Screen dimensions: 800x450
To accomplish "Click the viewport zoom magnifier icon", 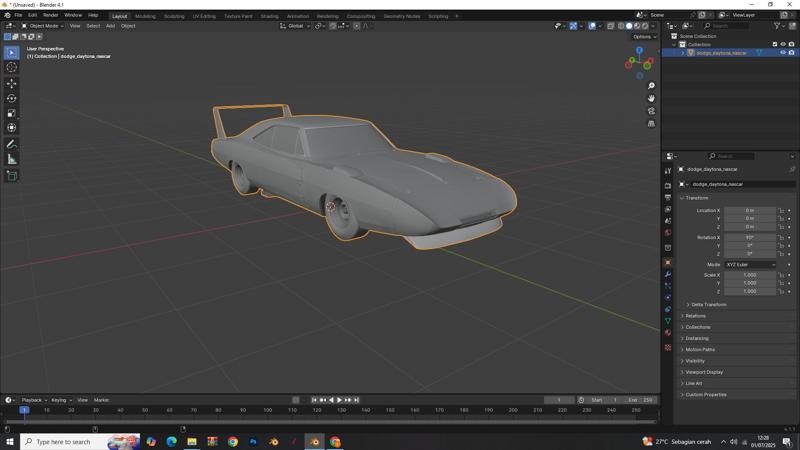I will pos(651,86).
